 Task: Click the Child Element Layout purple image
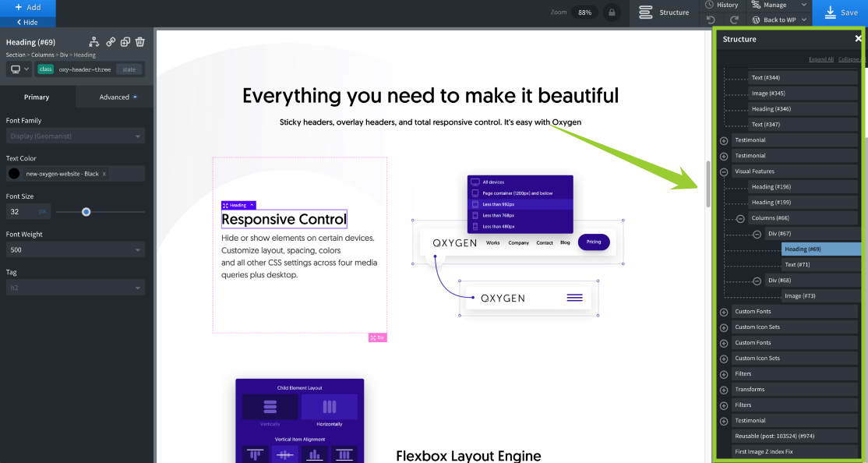pos(299,421)
